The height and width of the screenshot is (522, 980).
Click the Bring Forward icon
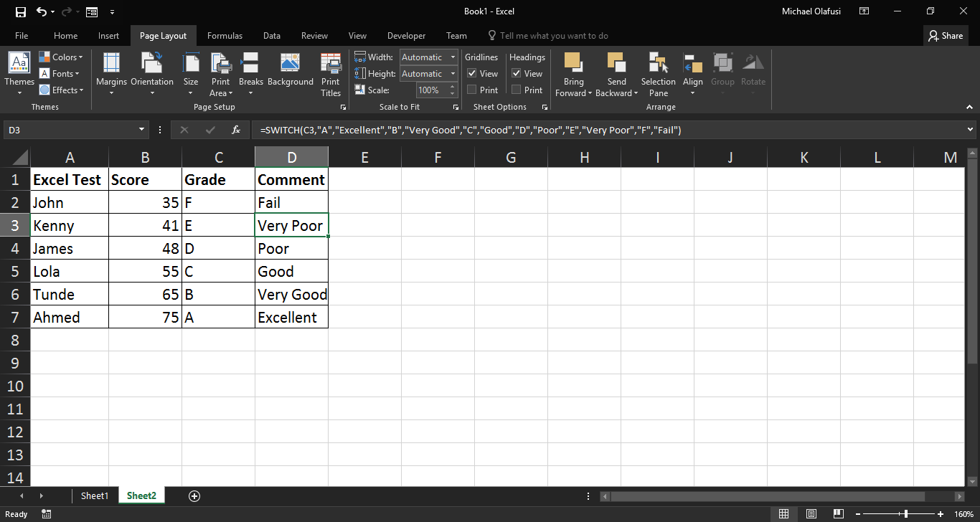click(x=573, y=62)
